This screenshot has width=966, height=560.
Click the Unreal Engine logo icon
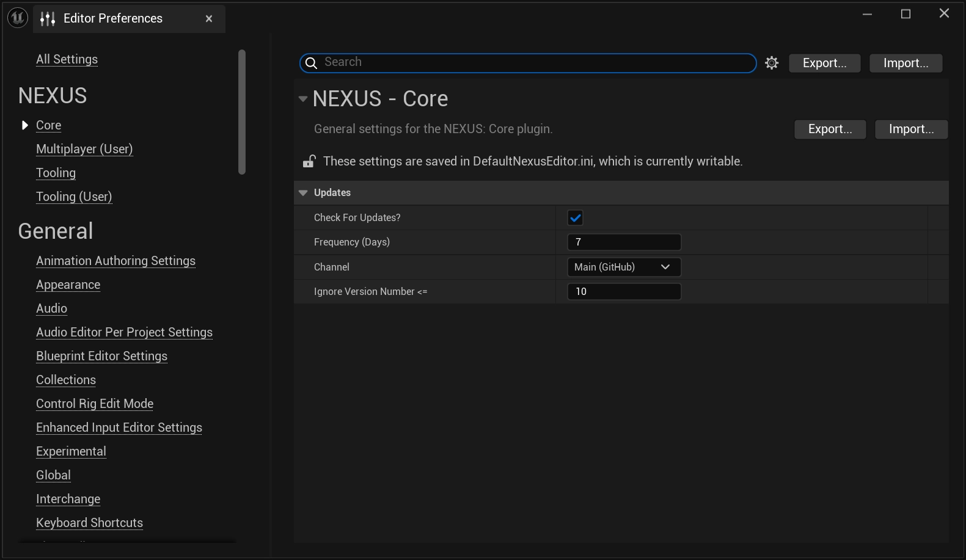point(18,18)
